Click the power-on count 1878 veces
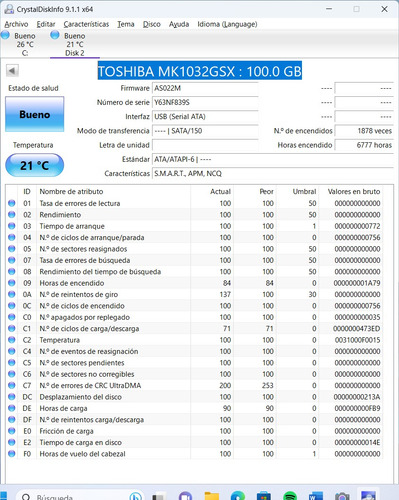Screen dimensions: 399x500 tap(364, 131)
